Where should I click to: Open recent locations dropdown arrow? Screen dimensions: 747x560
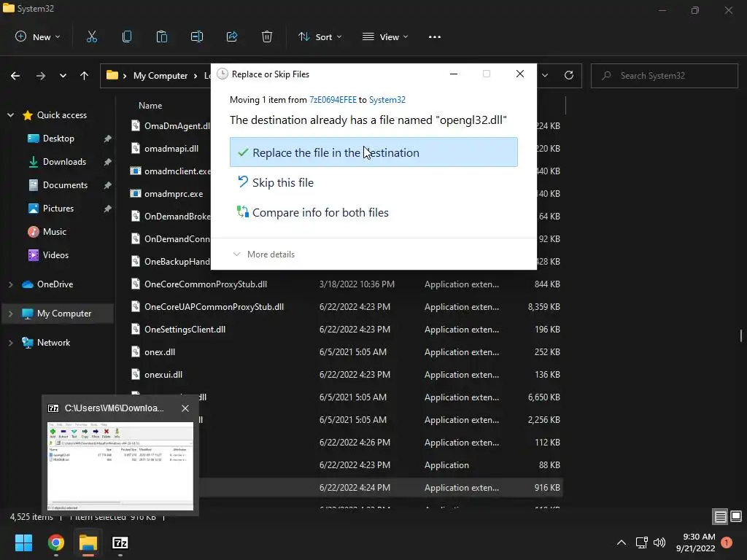coord(63,76)
